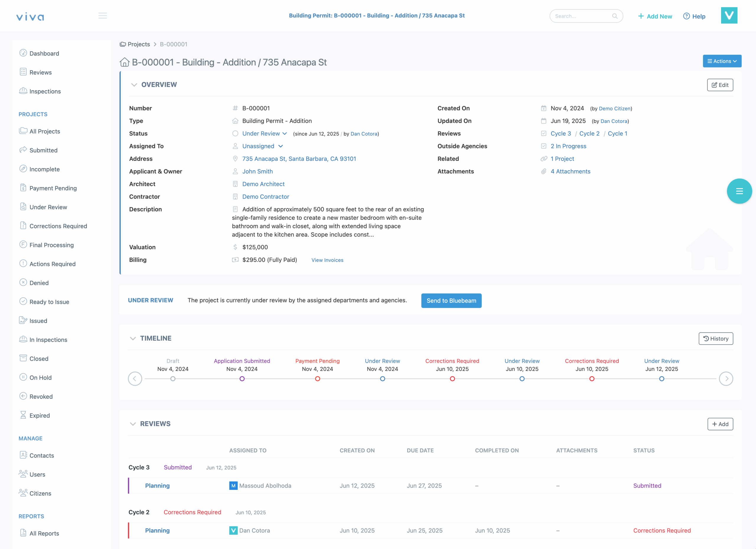The width and height of the screenshot is (756, 549).
Task: Click Send to Bluebeam button
Action: (451, 301)
